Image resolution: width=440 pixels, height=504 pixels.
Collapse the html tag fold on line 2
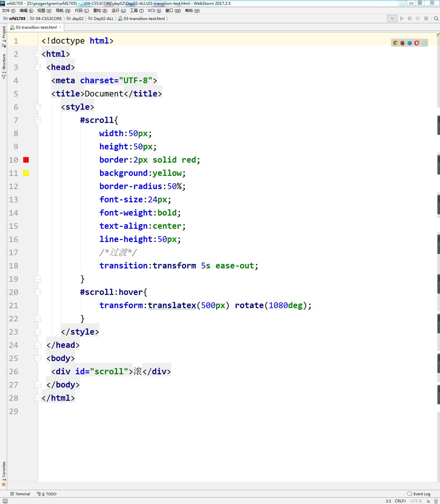point(38,54)
